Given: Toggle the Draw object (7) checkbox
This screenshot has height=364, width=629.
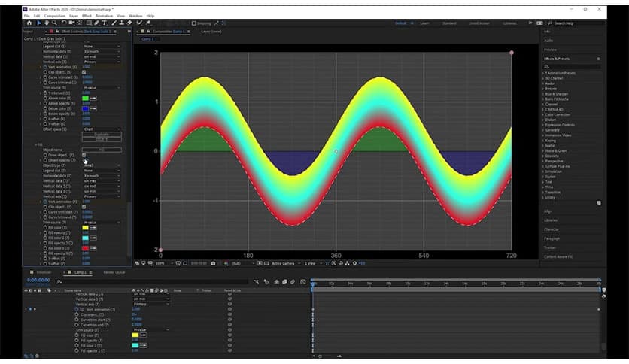Looking at the screenshot, I should pyautogui.click(x=84, y=155).
